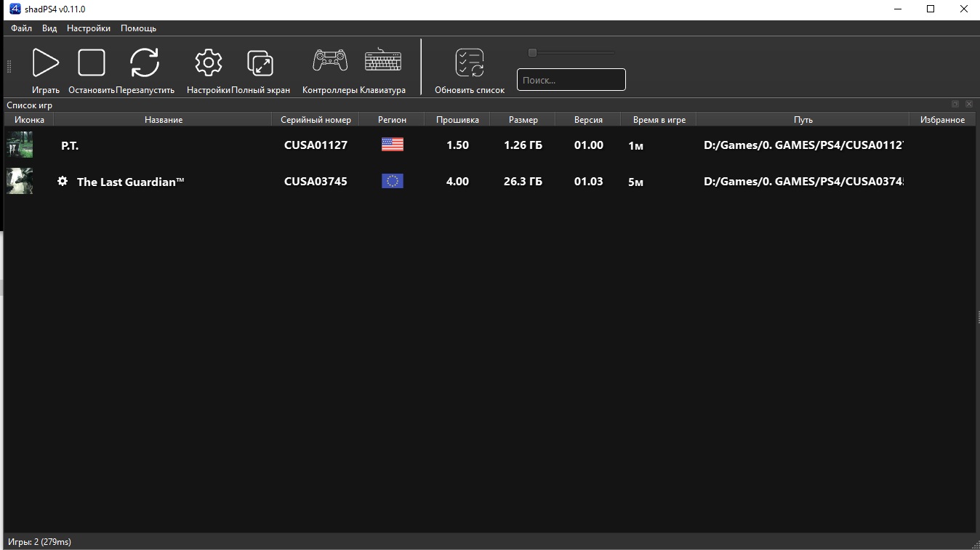
Task: Open the Помощь menu
Action: [x=138, y=28]
